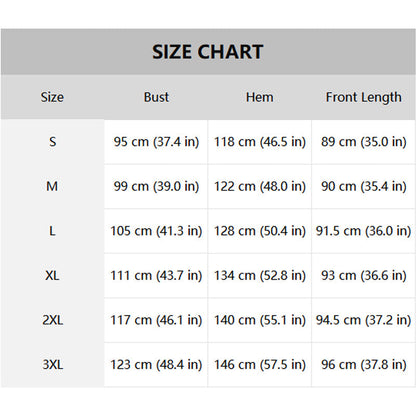
Task: Click the 118 cm (46.5 in) hem cell
Action: pos(260,142)
